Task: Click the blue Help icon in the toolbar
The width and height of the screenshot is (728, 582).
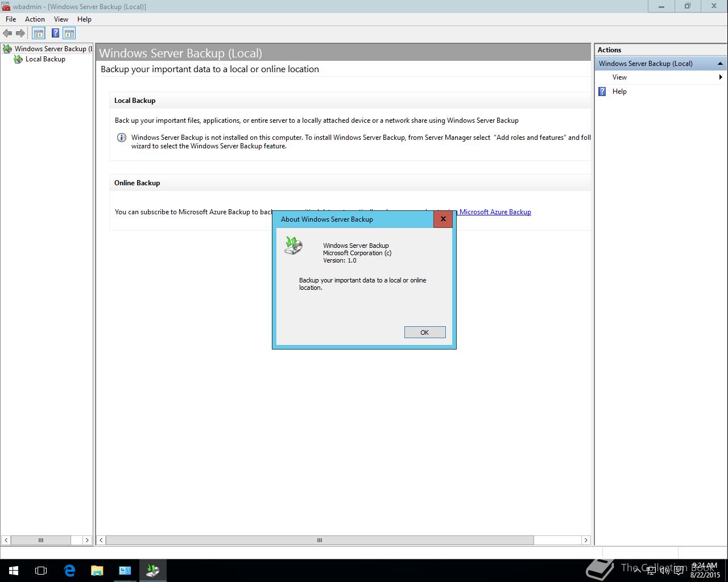Action: [55, 34]
